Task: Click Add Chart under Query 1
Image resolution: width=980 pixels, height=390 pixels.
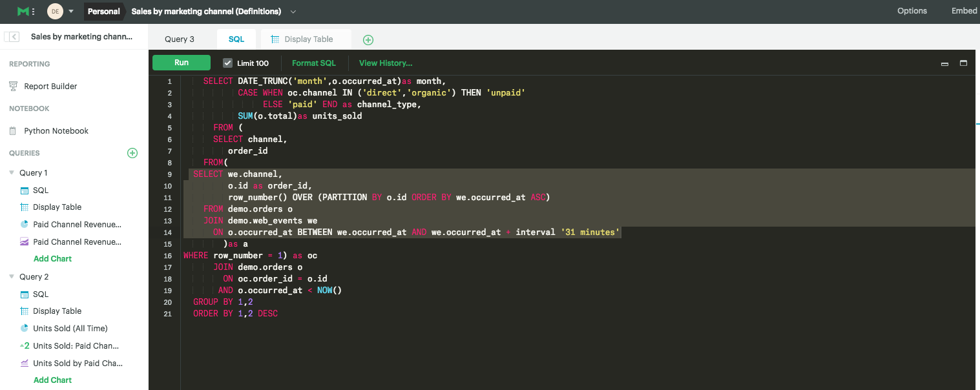Action: click(52, 259)
